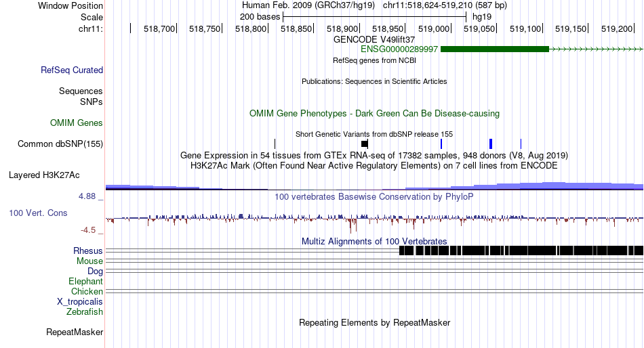The width and height of the screenshot is (644, 348).
Task: Click the 518,700 ruler position
Action: pyautogui.click(x=159, y=28)
